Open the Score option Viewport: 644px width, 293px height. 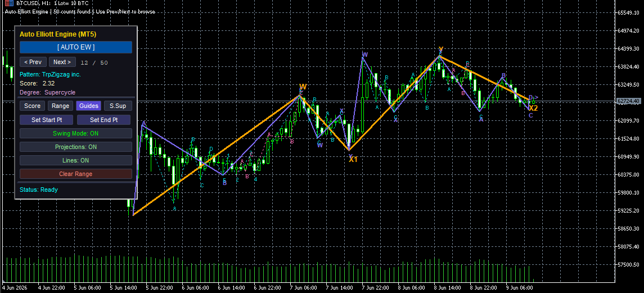33,106
